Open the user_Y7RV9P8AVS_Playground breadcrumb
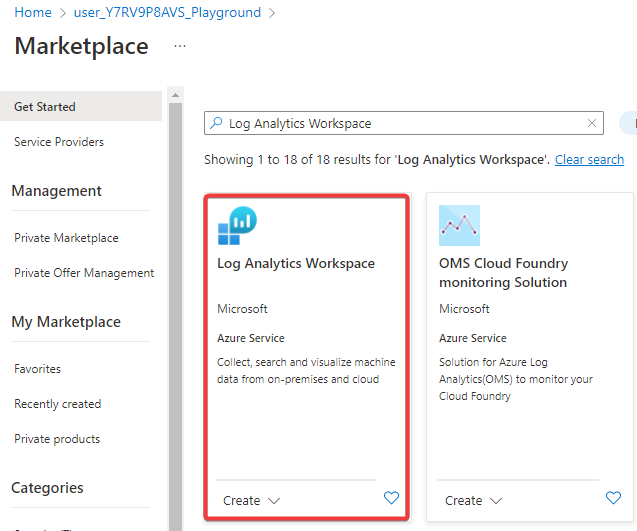This screenshot has height=531, width=637. [x=167, y=13]
